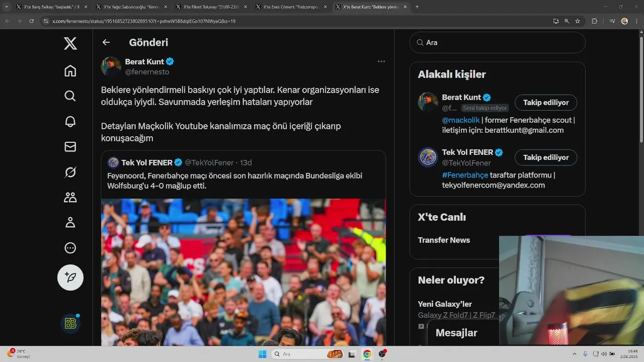Click the X logo in sidebar
This screenshot has width=644, height=362.
(70, 44)
